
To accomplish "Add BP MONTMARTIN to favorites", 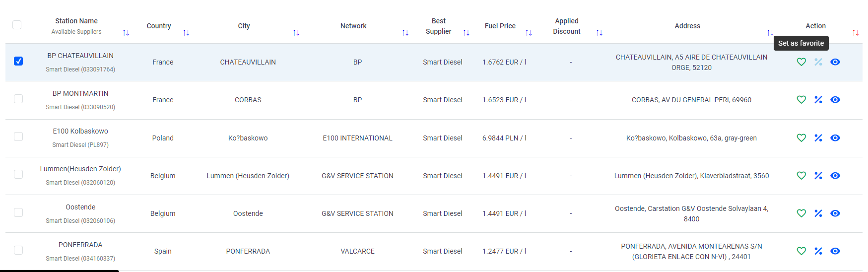I will [801, 100].
